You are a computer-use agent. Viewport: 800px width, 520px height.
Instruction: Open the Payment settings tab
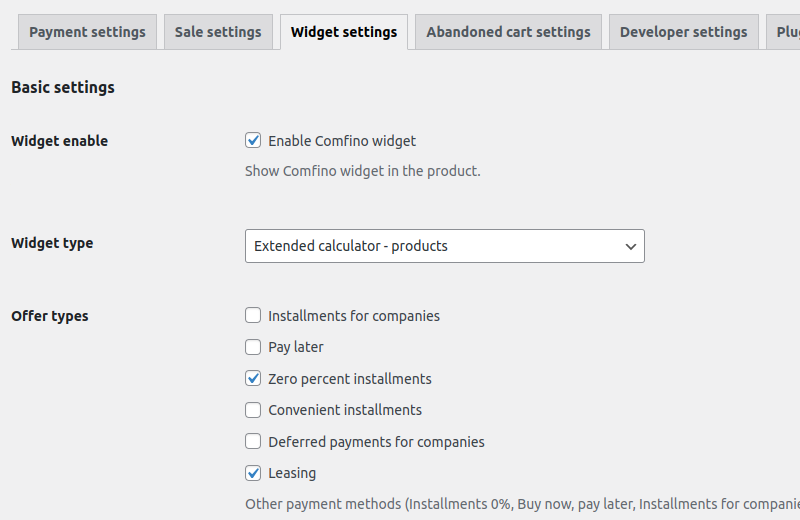tap(87, 32)
